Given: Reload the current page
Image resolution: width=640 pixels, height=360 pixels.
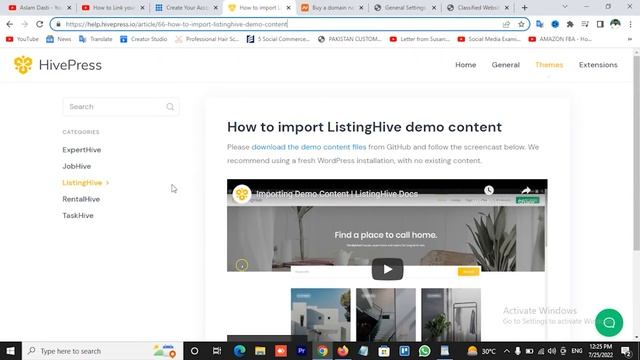Looking at the screenshot, I should (39, 24).
